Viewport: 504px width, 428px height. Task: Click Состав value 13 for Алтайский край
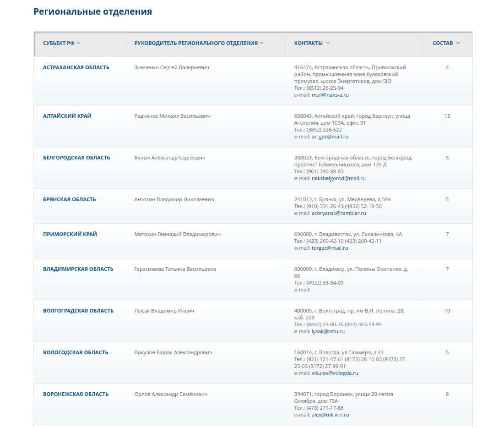click(x=447, y=116)
